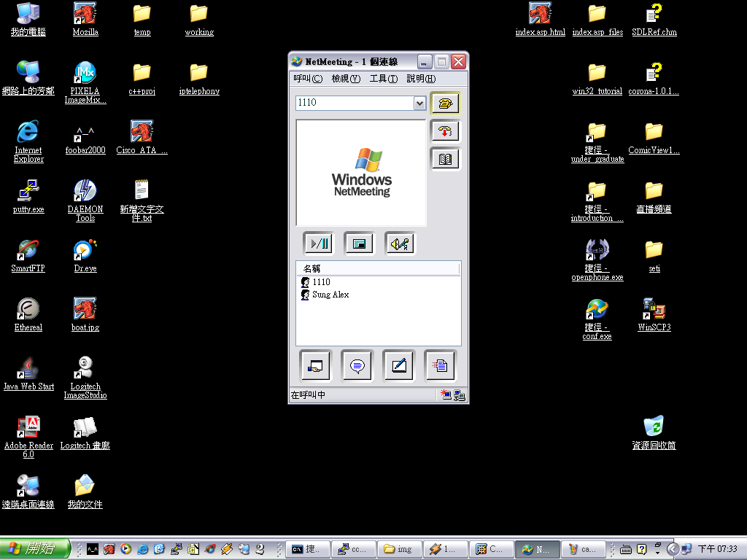The height and width of the screenshot is (560, 747).
Task: Select the WinSCP3 desktop icon
Action: 654,315
